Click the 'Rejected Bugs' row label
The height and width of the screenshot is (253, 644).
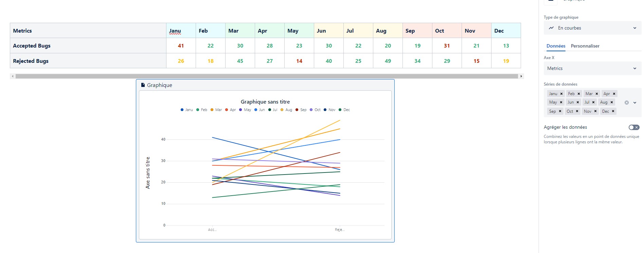[31, 61]
